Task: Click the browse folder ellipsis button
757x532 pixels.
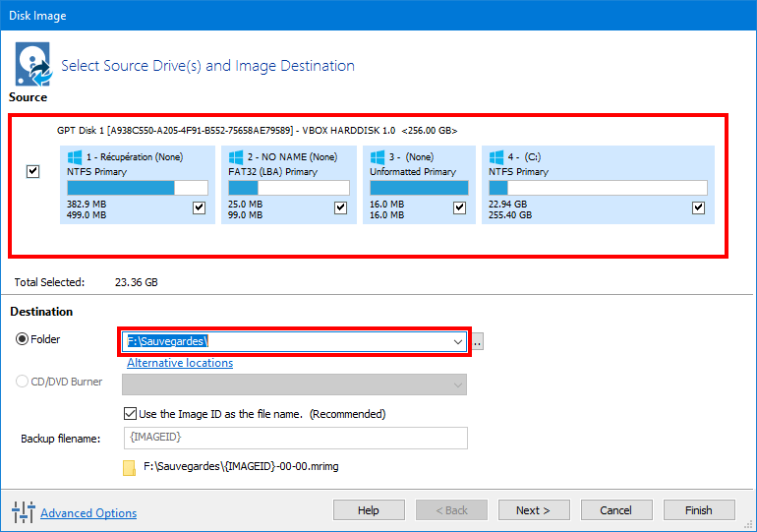Action: (478, 342)
